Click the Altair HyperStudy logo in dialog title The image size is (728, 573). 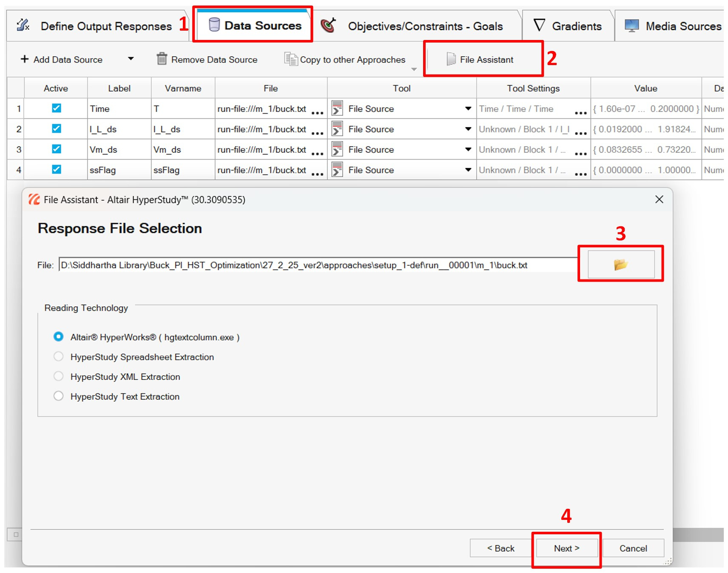click(34, 199)
